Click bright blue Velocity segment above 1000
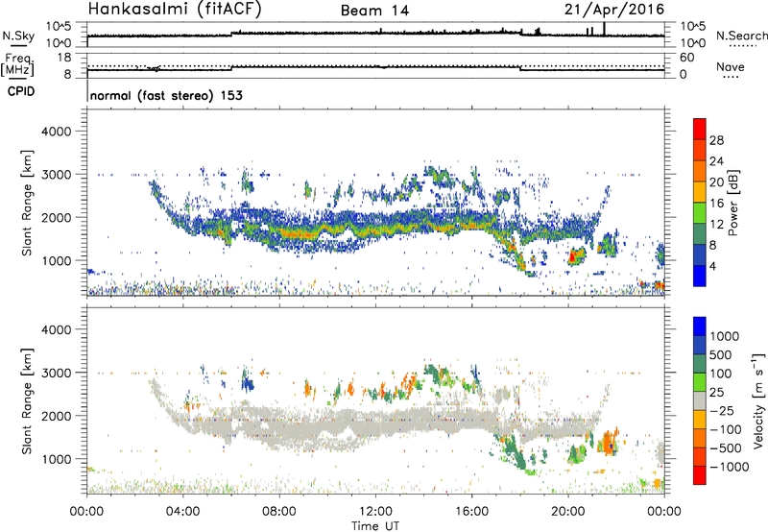Viewport: 768px width, 532px height. pos(700,326)
